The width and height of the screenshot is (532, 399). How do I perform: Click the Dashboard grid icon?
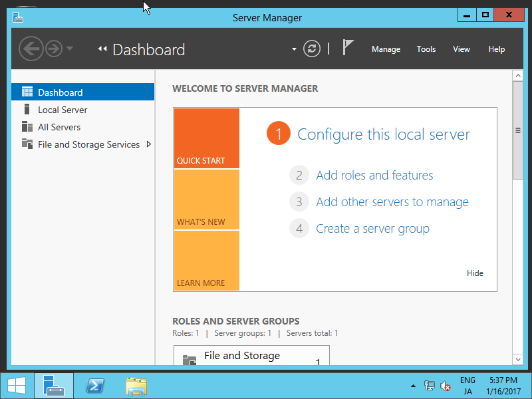click(x=27, y=92)
